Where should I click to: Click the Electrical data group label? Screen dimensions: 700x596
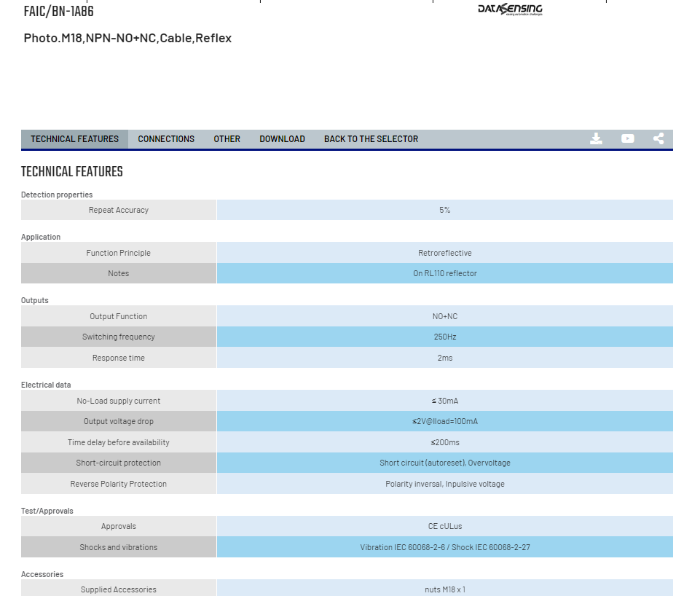pyautogui.click(x=46, y=385)
